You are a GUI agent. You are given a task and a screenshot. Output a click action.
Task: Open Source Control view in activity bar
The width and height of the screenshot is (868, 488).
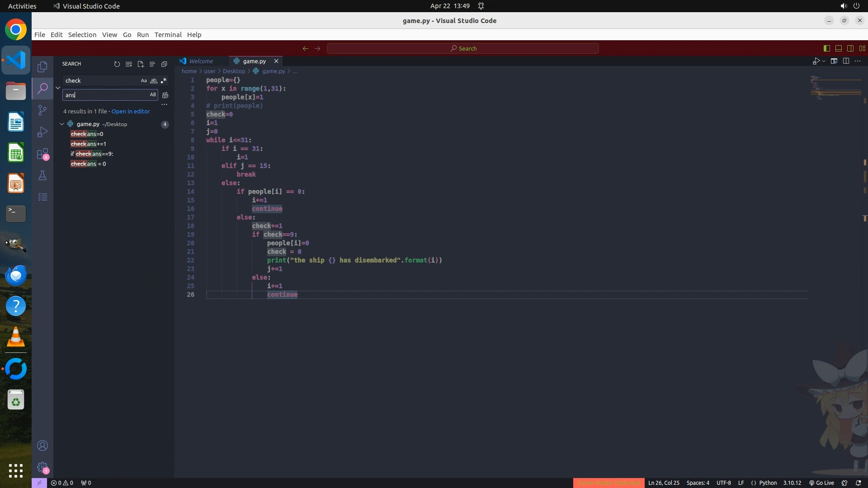[x=42, y=110]
